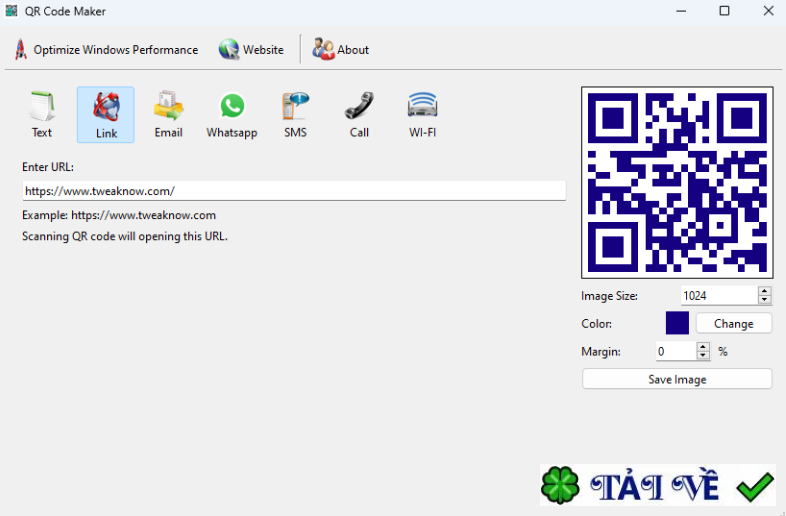
Task: Click the 'Color:' label
Action: click(x=597, y=323)
